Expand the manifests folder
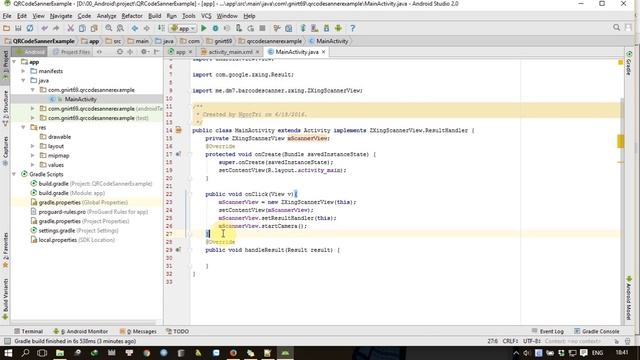 (23, 71)
